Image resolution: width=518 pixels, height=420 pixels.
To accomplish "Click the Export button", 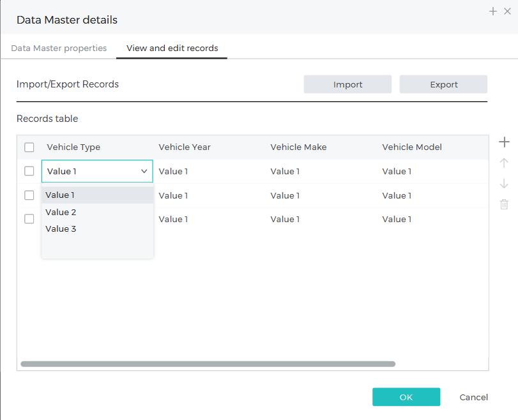I will 443,84.
